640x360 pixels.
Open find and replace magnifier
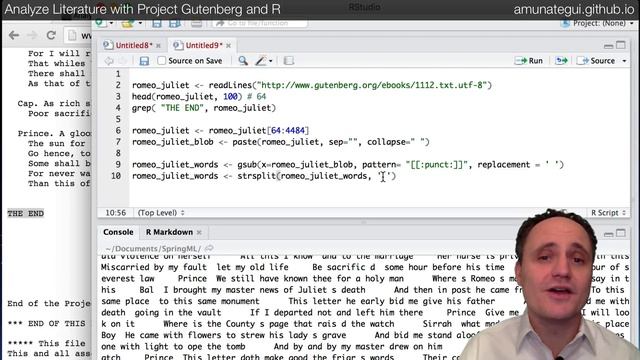click(243, 61)
